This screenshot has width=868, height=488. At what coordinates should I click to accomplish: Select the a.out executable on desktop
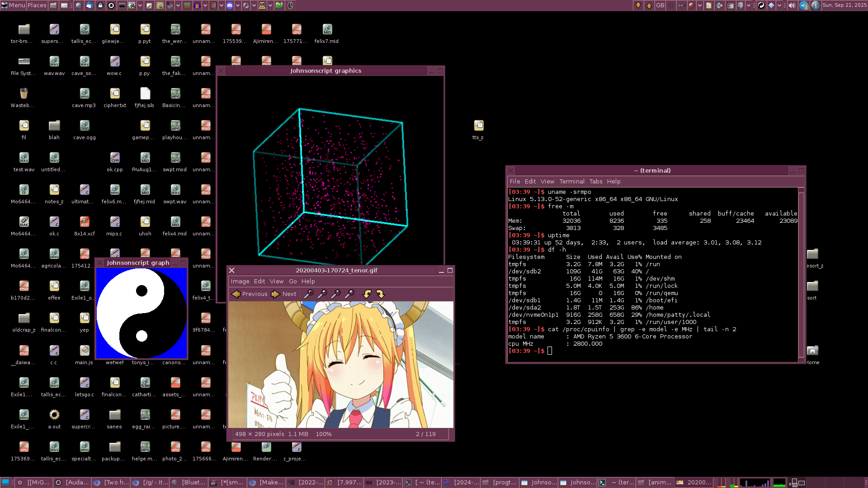coord(54,419)
